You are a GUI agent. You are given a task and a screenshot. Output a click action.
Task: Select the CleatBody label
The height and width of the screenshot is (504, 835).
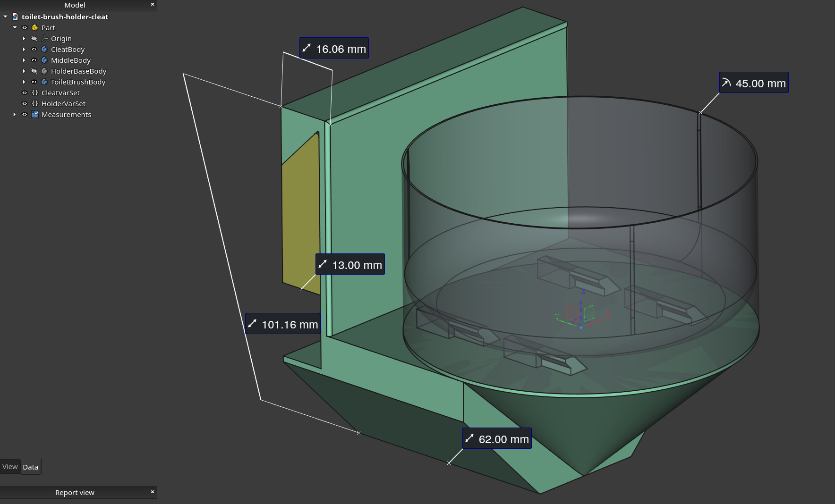[x=68, y=49]
